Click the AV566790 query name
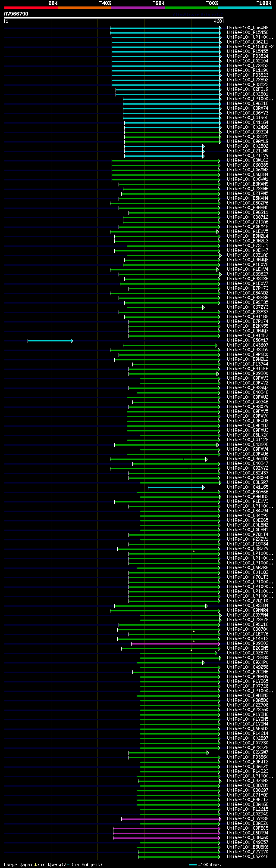The image size is (276, 868). tap(16, 14)
